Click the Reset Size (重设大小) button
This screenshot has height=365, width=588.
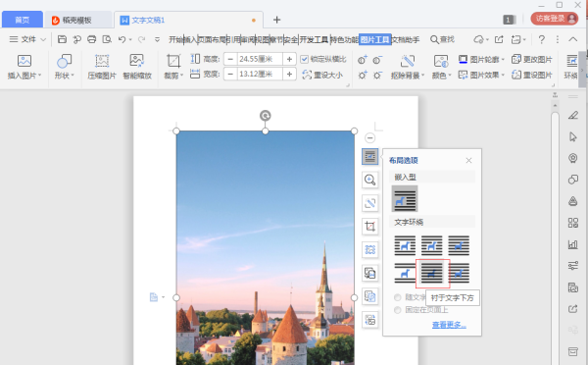[322, 75]
